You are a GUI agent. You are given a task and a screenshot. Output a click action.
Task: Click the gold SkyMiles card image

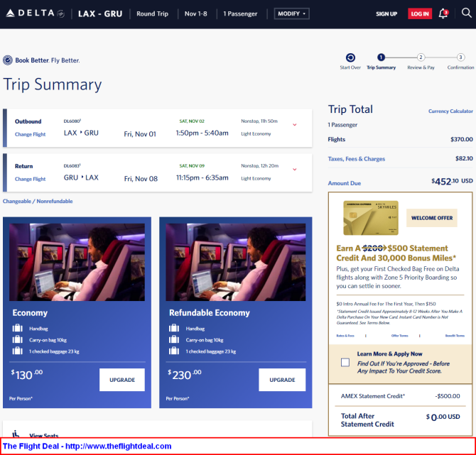pyautogui.click(x=371, y=218)
